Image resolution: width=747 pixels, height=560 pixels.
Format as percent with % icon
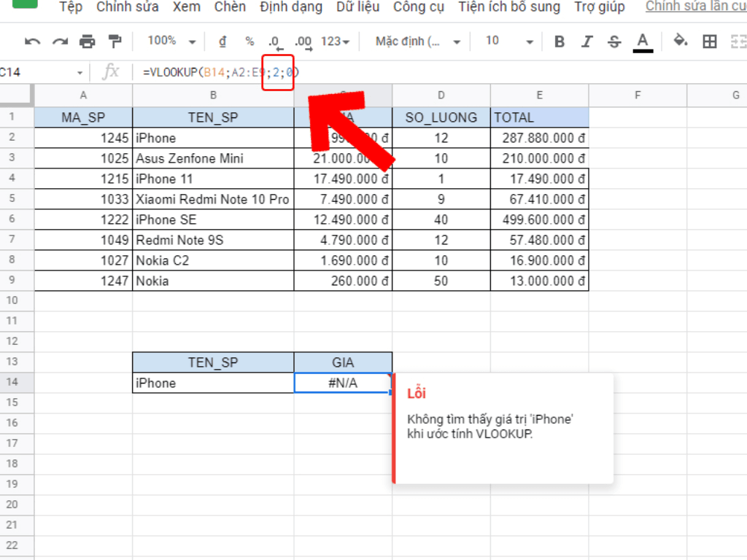tap(249, 42)
